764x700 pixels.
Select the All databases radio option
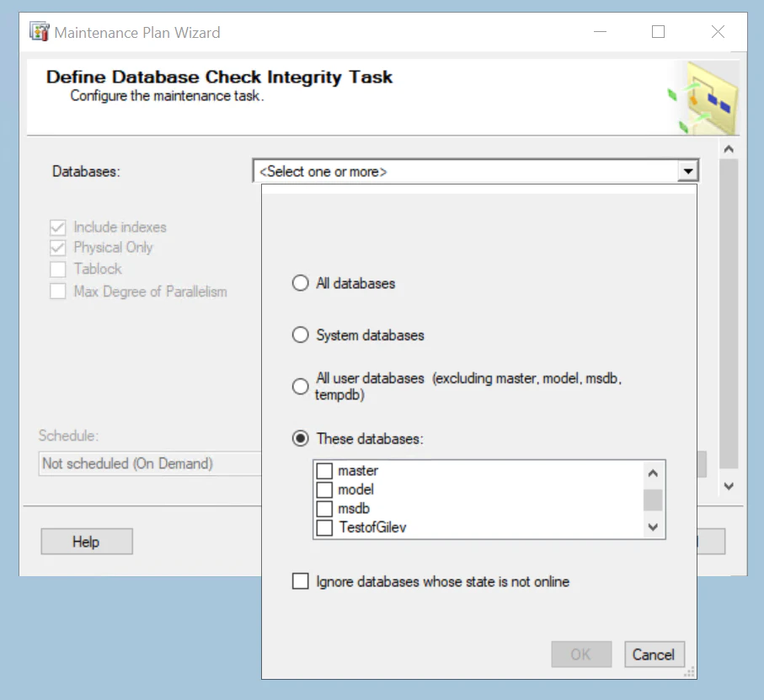[301, 284]
